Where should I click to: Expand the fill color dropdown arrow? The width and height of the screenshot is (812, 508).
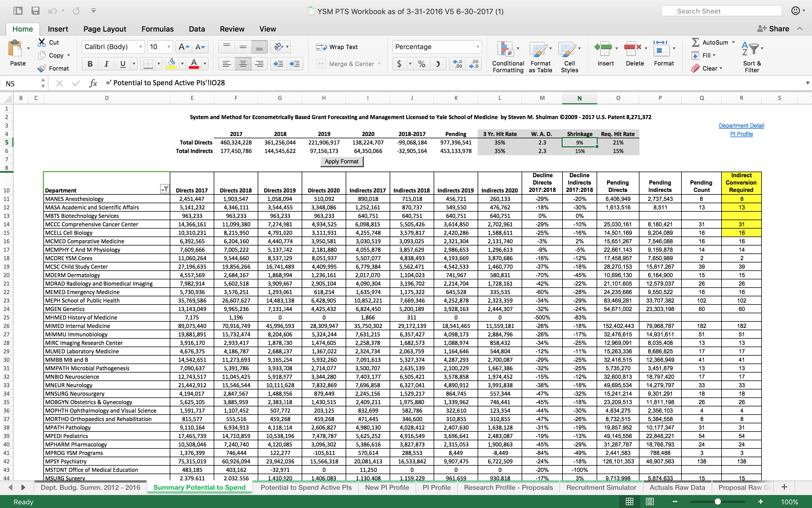[x=182, y=64]
